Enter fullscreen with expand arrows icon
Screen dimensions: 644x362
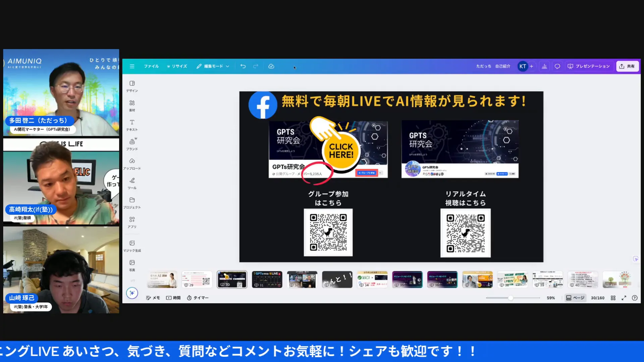(624, 298)
